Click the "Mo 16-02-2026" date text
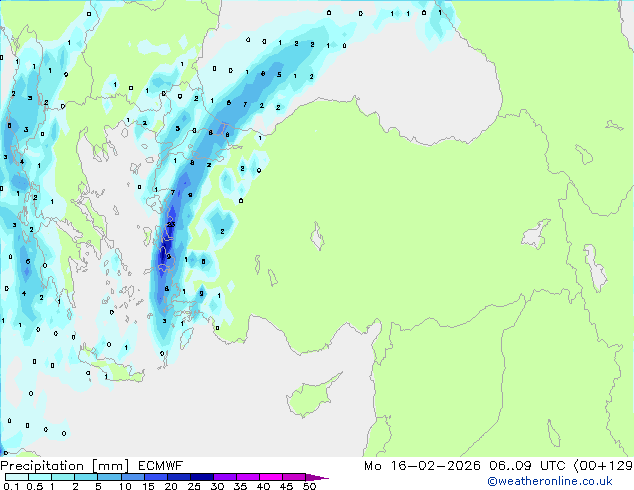This screenshot has height=490, width=634. 422,466
